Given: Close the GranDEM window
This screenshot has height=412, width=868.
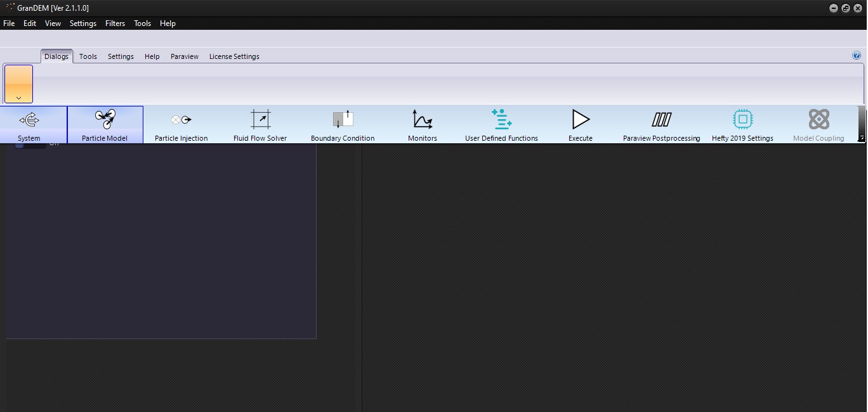Looking at the screenshot, I should pyautogui.click(x=858, y=8).
